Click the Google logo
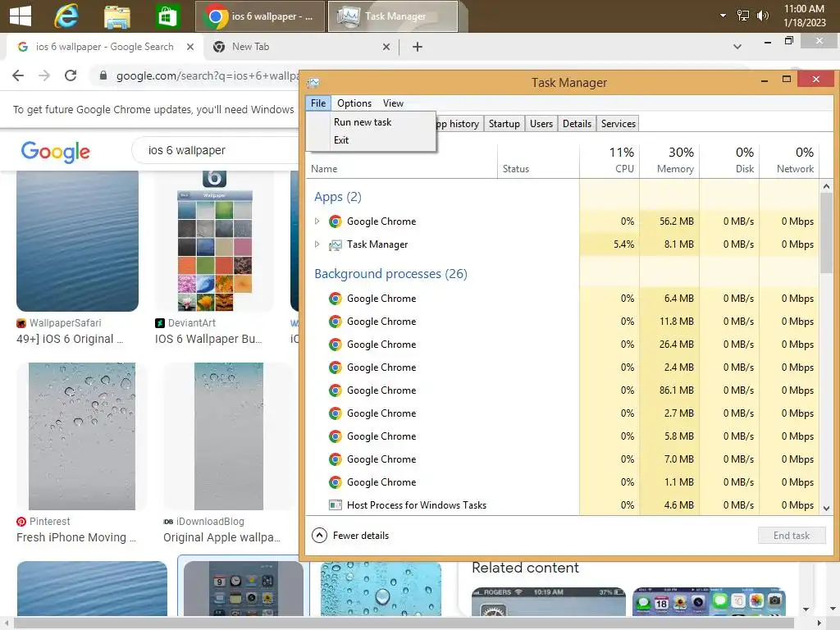Screen dimensions: 840x630 coord(55,152)
